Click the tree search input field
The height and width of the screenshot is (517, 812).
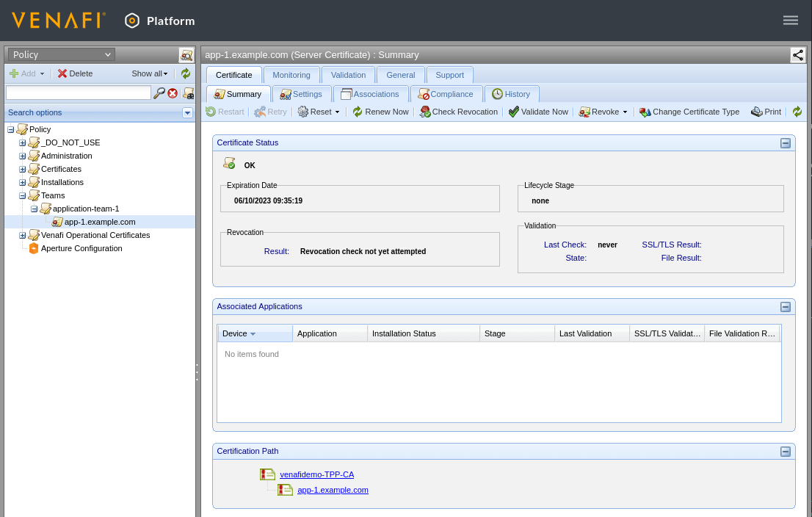[x=78, y=93]
